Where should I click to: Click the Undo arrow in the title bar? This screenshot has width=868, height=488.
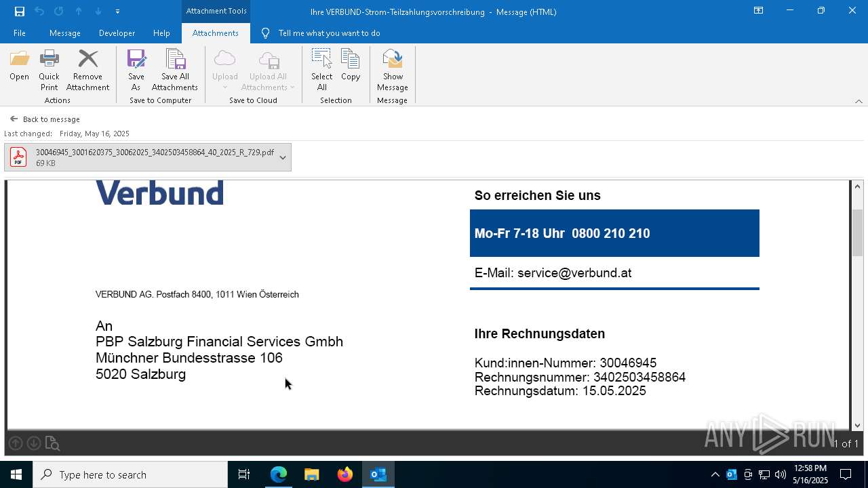(x=39, y=12)
